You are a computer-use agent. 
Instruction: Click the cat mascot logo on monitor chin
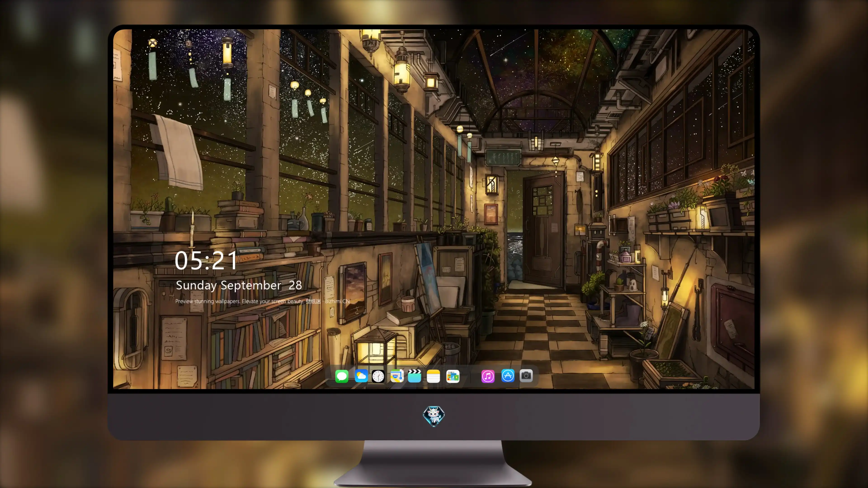434,416
